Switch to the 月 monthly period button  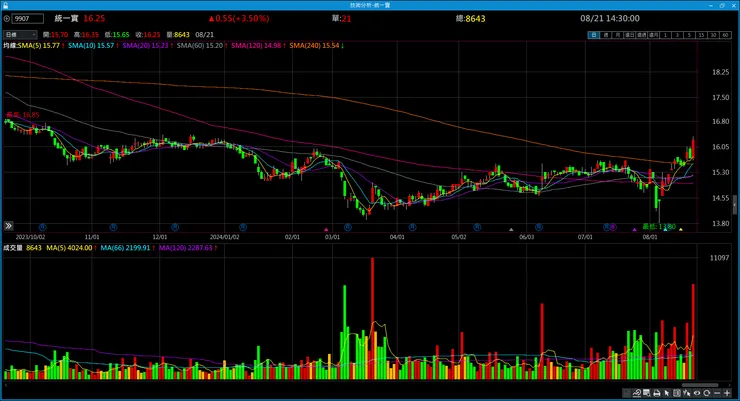[617, 35]
